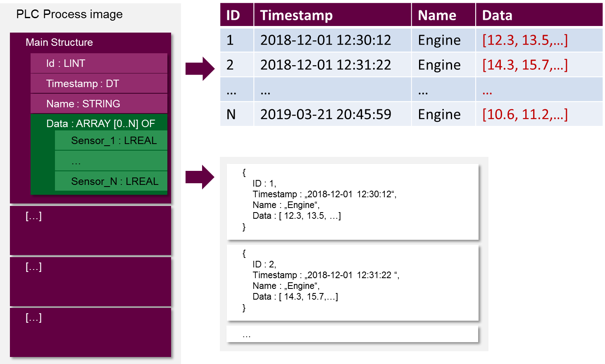605x364 pixels.
Task: Click the 'Timestamp' column header
Action: [332, 15]
